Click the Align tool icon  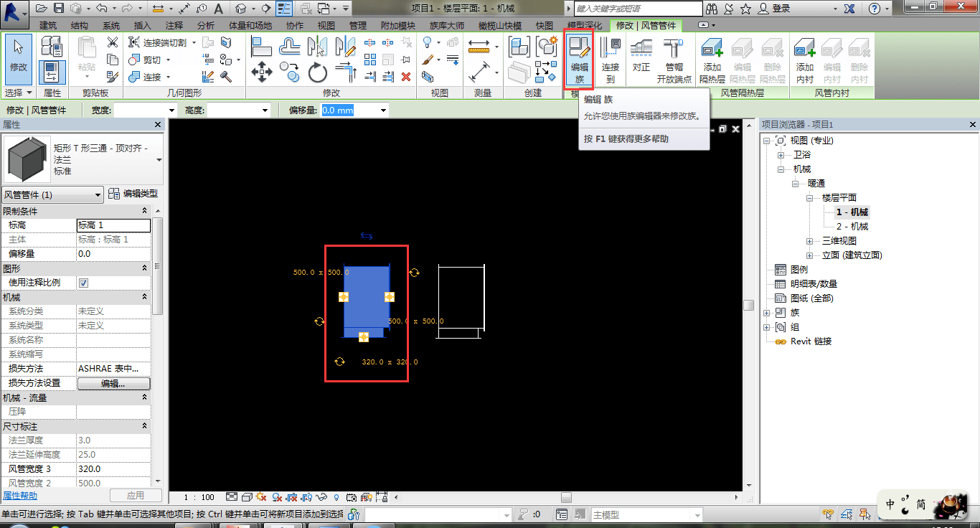click(x=261, y=46)
